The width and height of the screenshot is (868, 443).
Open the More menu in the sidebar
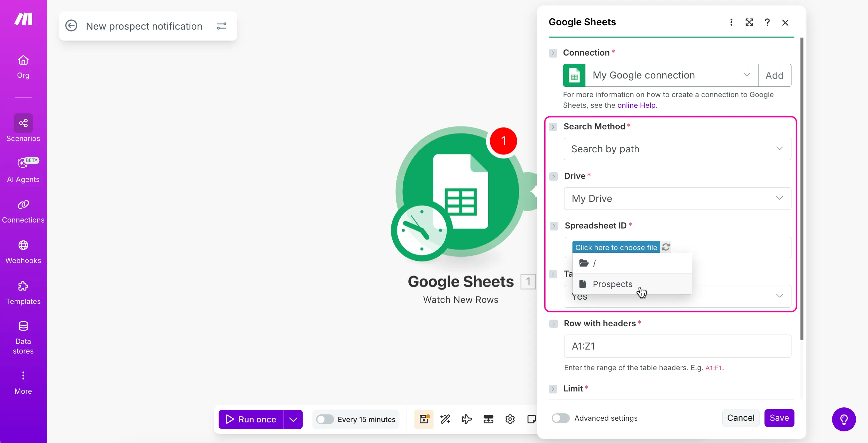pos(23,383)
